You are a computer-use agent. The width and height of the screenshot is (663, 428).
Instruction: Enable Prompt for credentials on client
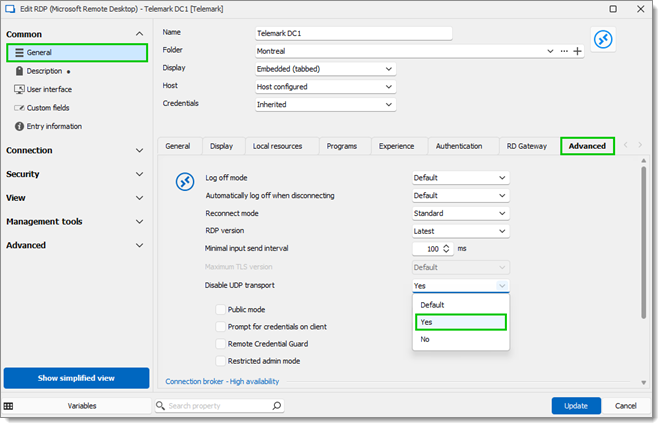(x=220, y=327)
